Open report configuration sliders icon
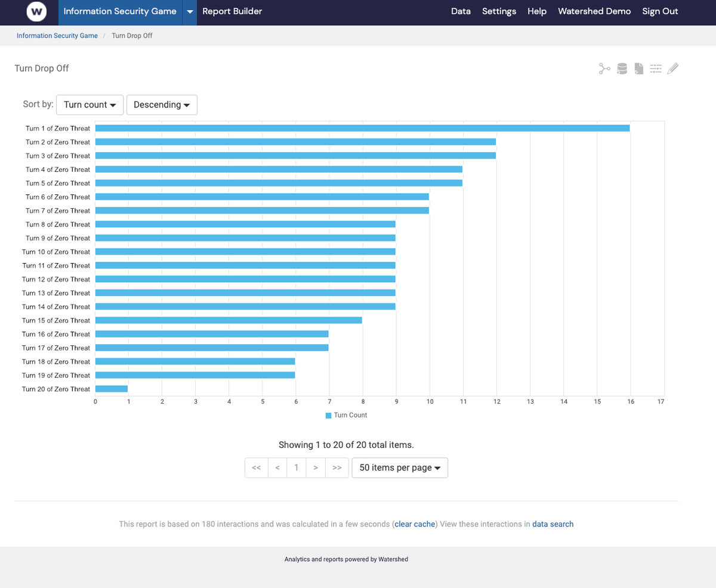 (x=656, y=68)
